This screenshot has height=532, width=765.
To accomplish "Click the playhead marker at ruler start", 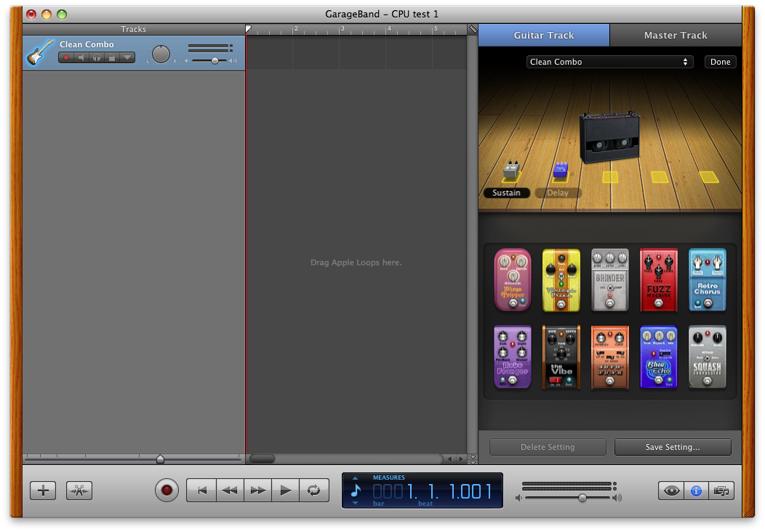I will tap(248, 29).
